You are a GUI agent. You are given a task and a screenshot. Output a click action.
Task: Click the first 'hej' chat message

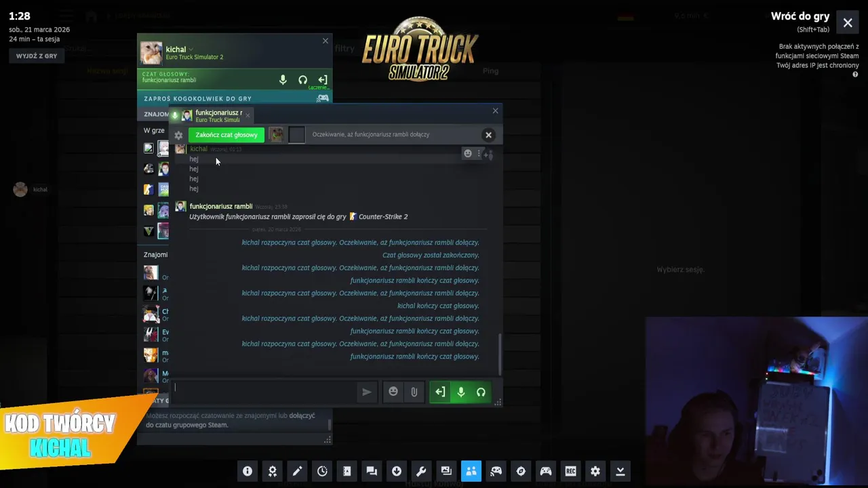tap(194, 159)
